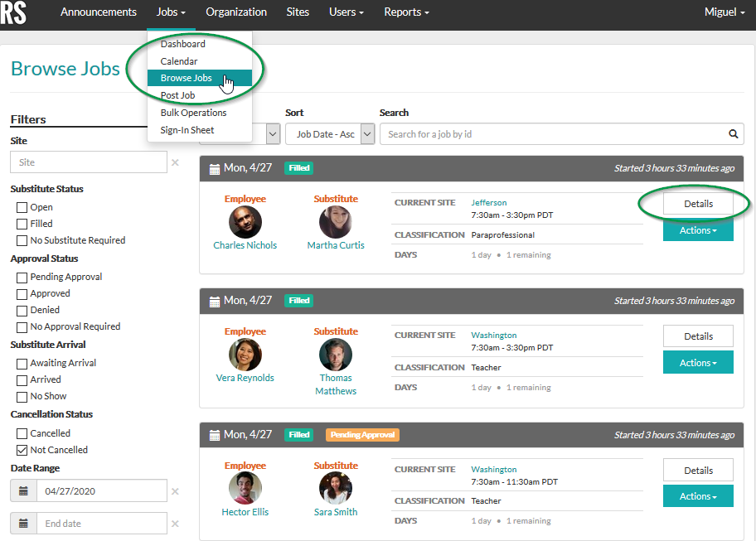Click Thomas Matthews' profile photo

336,355
